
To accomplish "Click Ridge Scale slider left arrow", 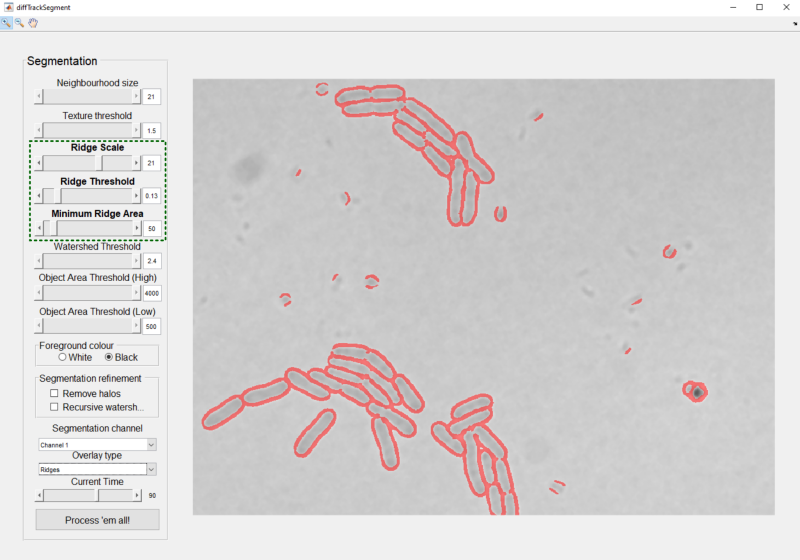I will click(x=39, y=163).
